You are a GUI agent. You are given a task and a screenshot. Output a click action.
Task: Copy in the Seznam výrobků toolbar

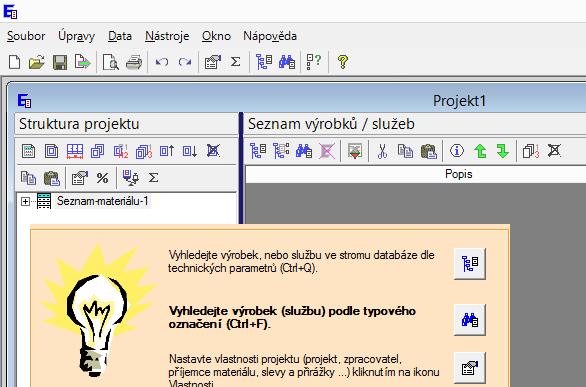coord(405,151)
